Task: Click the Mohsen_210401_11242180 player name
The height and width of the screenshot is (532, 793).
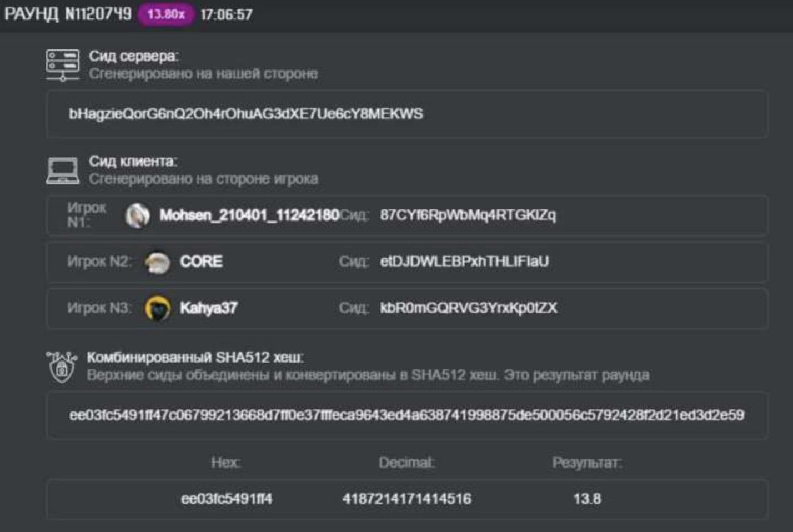Action: click(249, 215)
